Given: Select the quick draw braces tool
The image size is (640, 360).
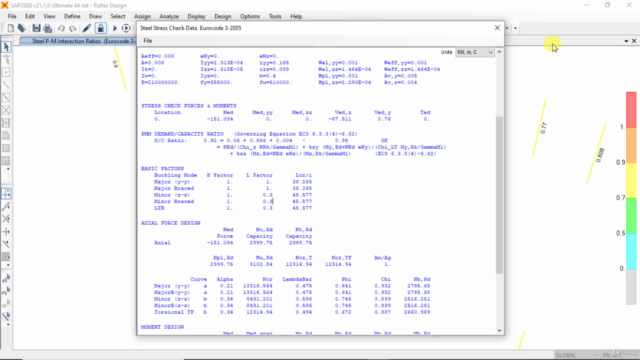Looking at the screenshot, I should pyautogui.click(x=6, y=110).
